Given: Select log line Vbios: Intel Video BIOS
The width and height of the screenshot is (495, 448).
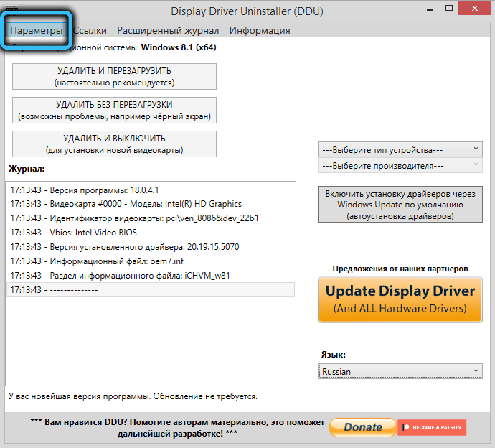Looking at the screenshot, I should 151,233.
